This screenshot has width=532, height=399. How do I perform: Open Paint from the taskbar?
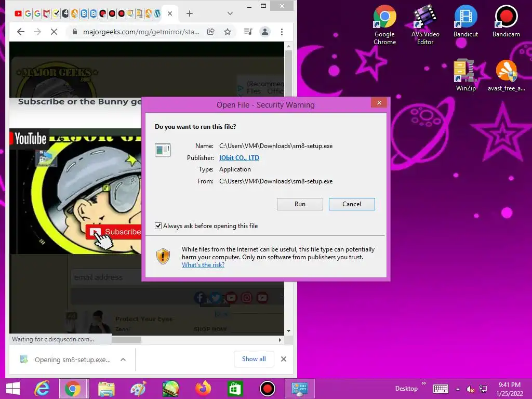(138, 389)
